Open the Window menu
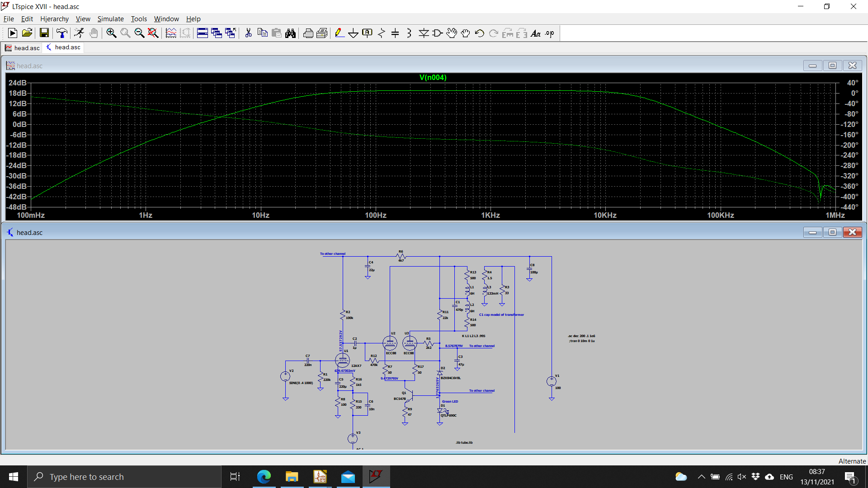 pyautogui.click(x=166, y=19)
